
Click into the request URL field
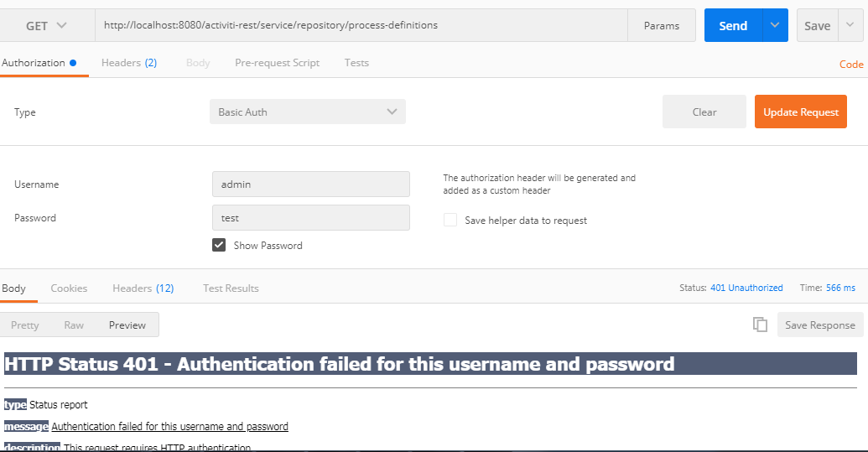click(x=361, y=25)
